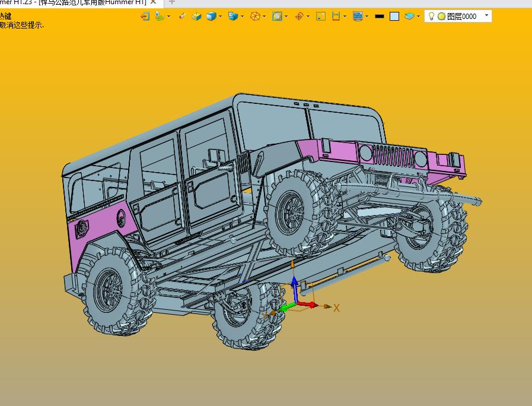Image resolution: width=532 pixels, height=406 pixels.
Task: Open the crosshair target dropdown arrow
Action: pyautogui.click(x=308, y=16)
